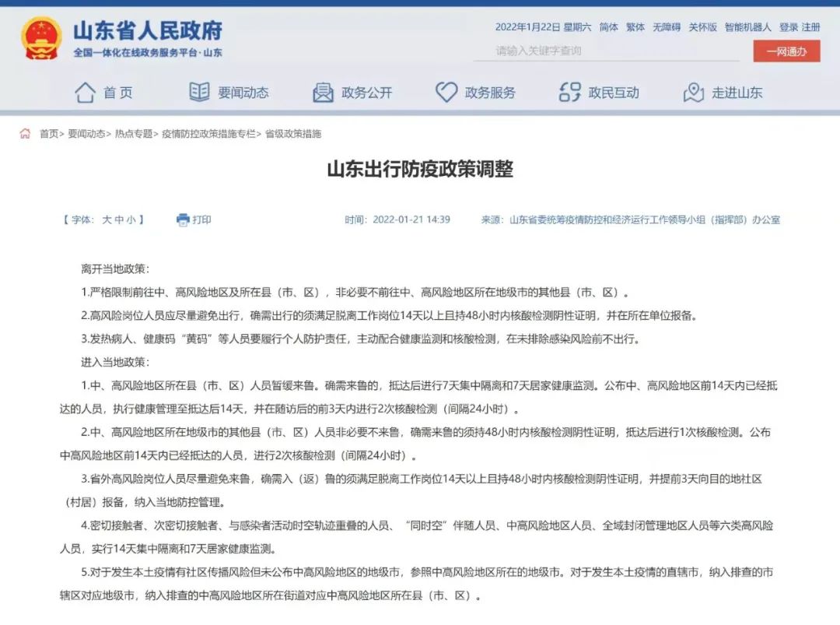This screenshot has width=840, height=625.
Task: Click the 政务公开 document icon
Action: (x=323, y=93)
